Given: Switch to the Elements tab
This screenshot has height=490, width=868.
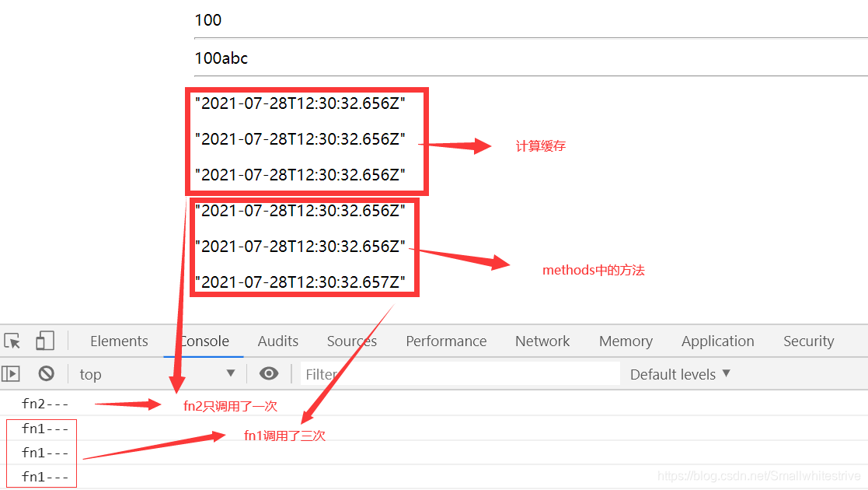Looking at the screenshot, I should [x=119, y=341].
